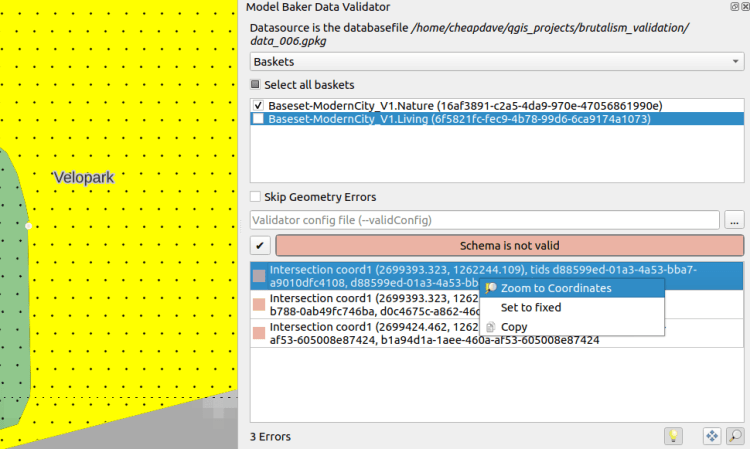This screenshot has height=449, width=750.
Task: Toggle fixed box of second intersection error
Action: (259, 305)
